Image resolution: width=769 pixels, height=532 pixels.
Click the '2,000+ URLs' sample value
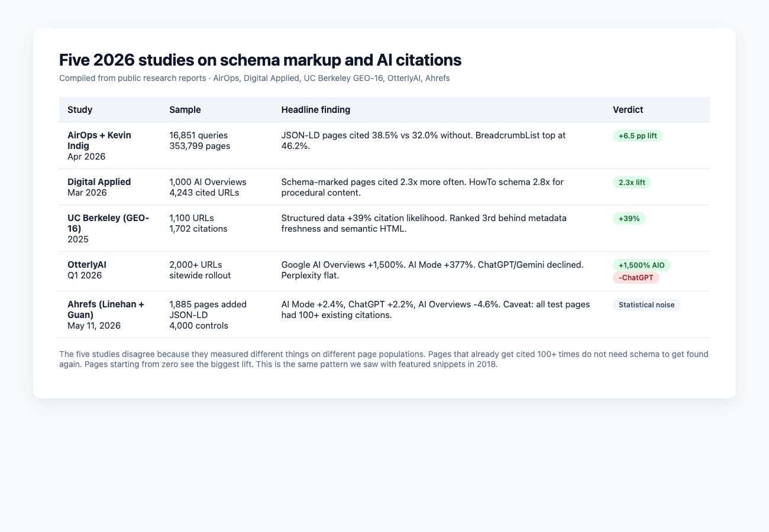click(x=196, y=264)
